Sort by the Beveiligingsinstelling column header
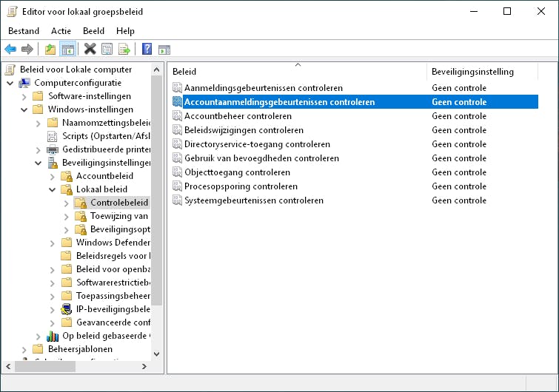 [x=482, y=72]
